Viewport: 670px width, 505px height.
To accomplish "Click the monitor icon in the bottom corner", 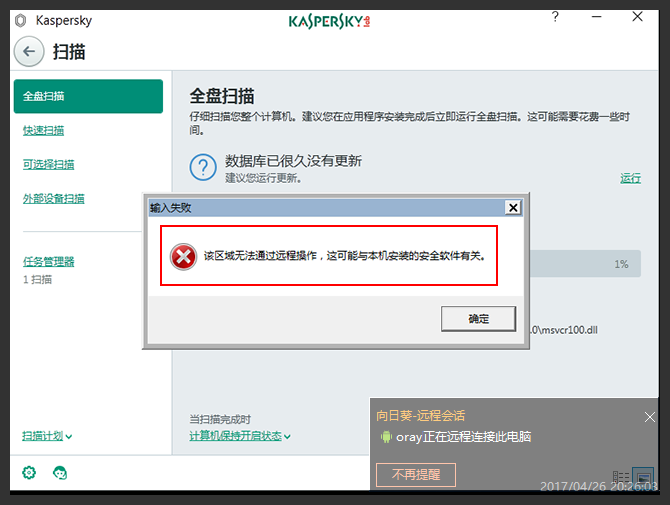I will [643, 476].
